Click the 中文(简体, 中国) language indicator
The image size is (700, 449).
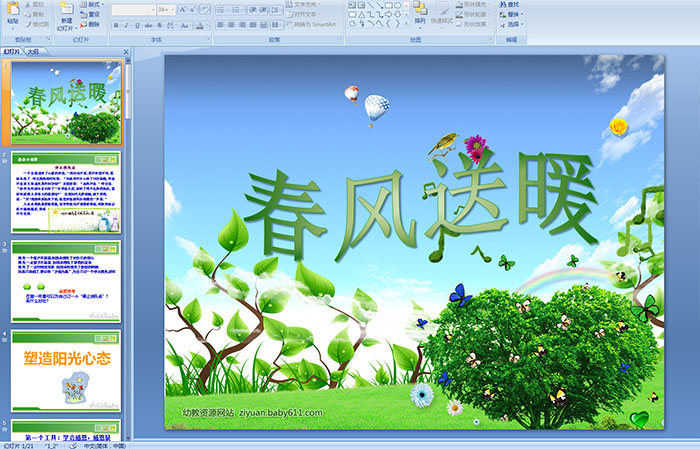[104, 445]
